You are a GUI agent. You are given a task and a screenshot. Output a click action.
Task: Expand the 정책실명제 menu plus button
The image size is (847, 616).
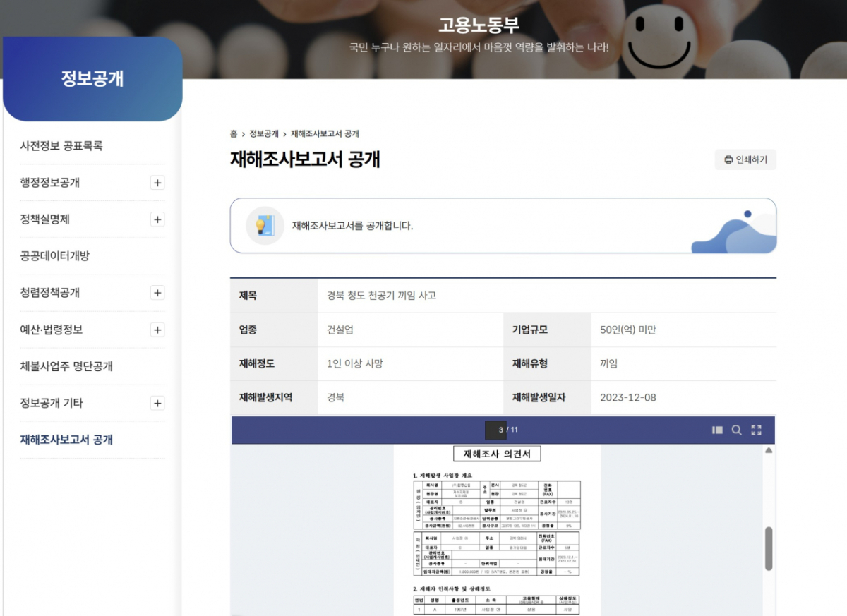pyautogui.click(x=157, y=219)
